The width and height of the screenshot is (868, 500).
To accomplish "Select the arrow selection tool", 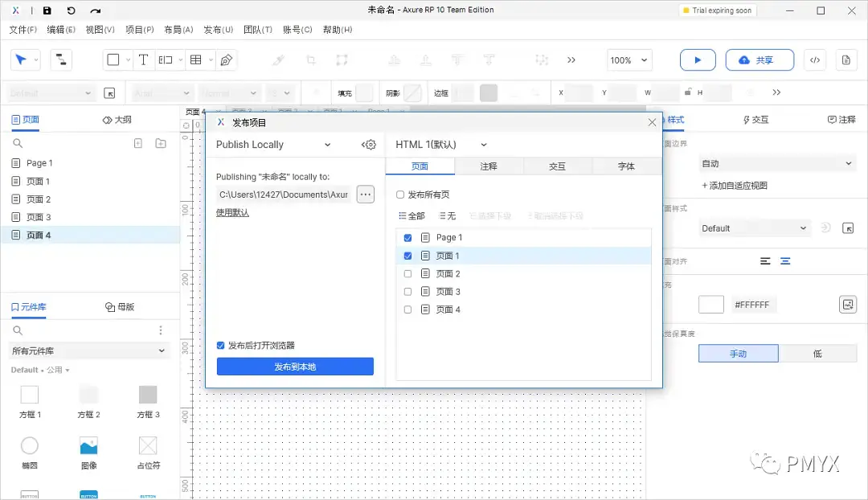I will tap(19, 59).
